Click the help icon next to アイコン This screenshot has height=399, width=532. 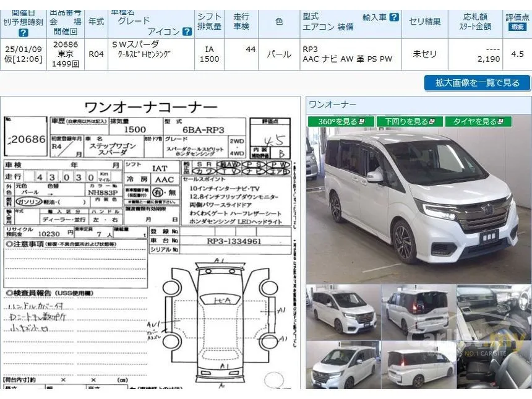(x=187, y=32)
